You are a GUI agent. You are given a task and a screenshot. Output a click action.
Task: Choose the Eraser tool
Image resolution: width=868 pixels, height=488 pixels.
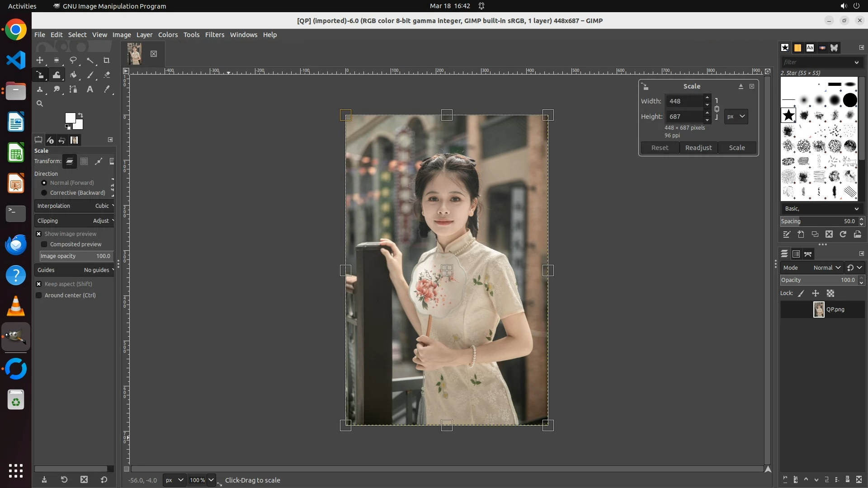point(107,75)
